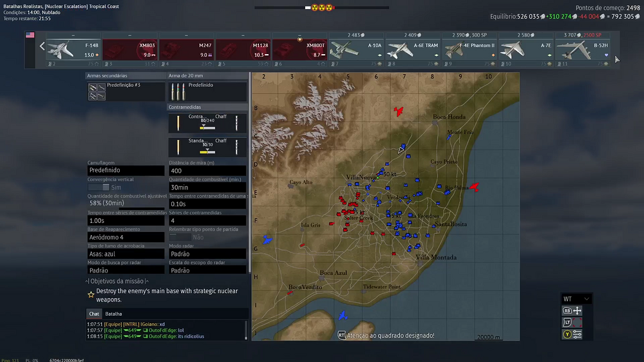This screenshot has width=644, height=362.
Task: Expand the WT dropdown selector
Action: click(576, 299)
